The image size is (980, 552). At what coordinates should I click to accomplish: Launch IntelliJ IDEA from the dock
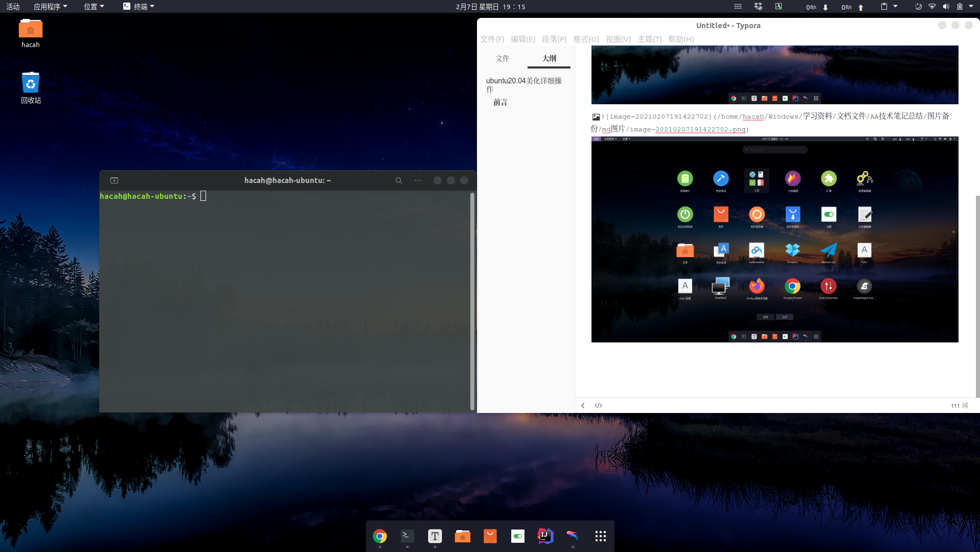pyautogui.click(x=544, y=536)
